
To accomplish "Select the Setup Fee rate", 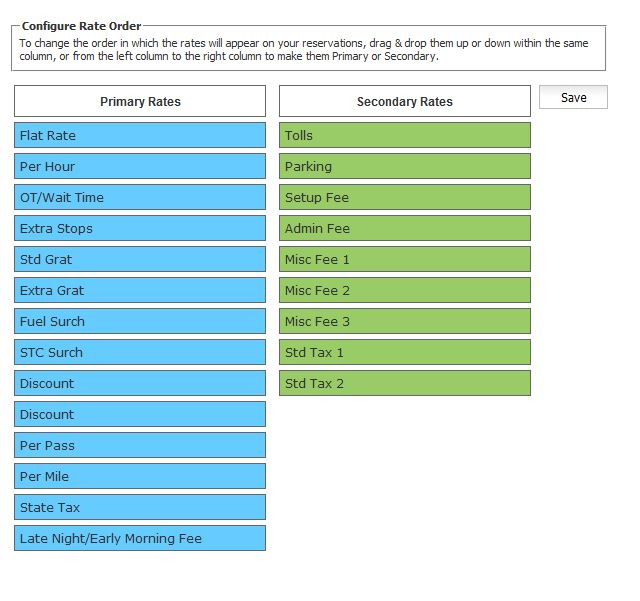I will pyautogui.click(x=404, y=197).
